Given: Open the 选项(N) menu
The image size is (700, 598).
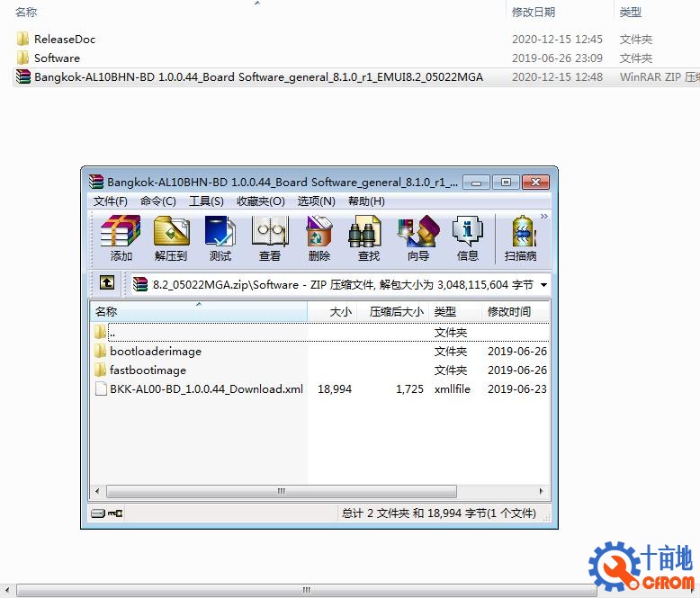Looking at the screenshot, I should coord(317,201).
